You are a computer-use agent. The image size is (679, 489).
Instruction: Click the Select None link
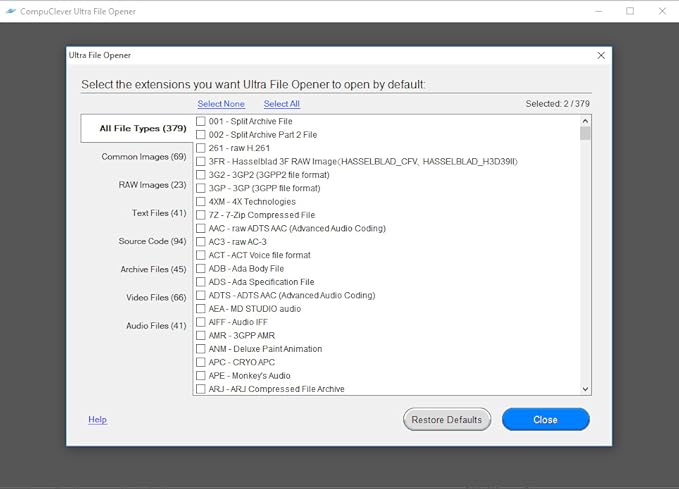point(221,104)
